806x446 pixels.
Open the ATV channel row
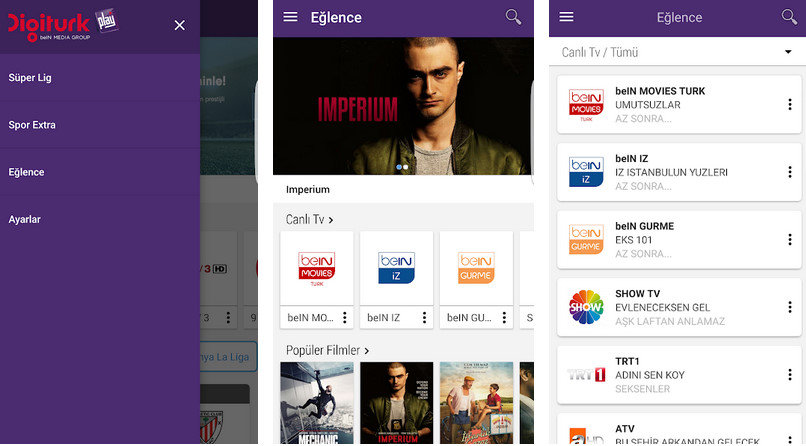(x=680, y=429)
